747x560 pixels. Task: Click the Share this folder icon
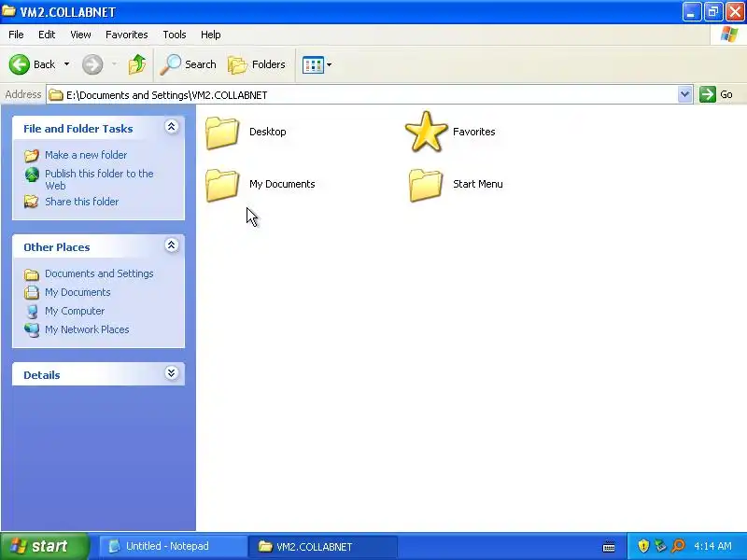[32, 202]
